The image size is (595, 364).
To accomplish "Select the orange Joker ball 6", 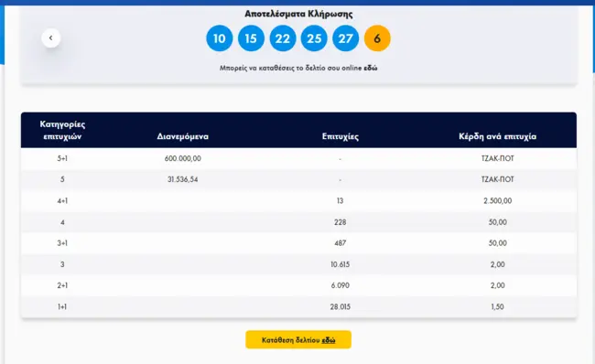I will 377,38.
